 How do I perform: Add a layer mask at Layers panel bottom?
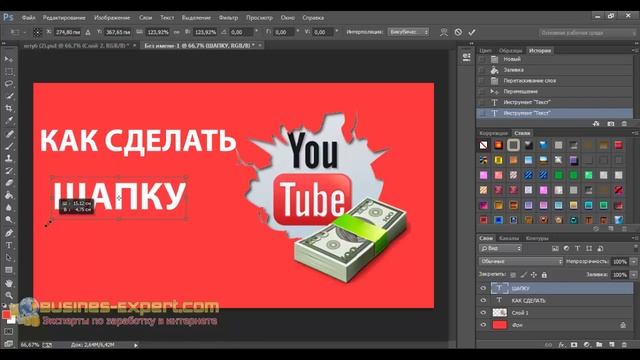pos(574,345)
